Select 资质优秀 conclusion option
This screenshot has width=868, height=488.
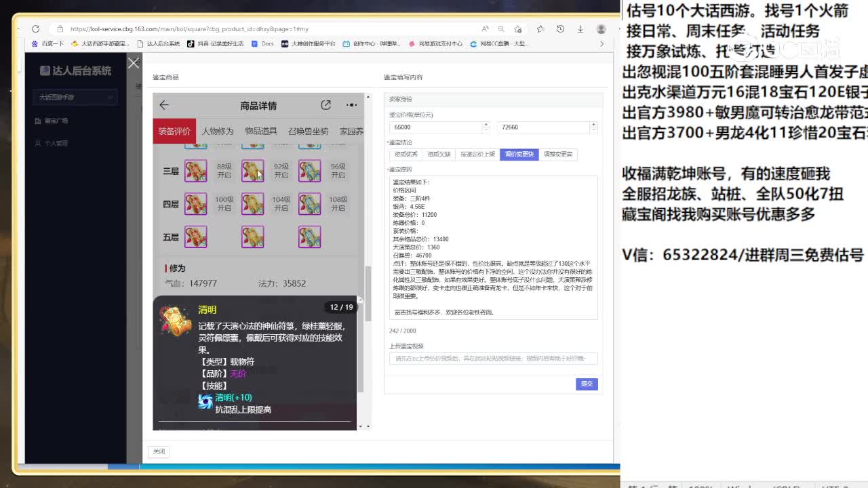point(406,155)
